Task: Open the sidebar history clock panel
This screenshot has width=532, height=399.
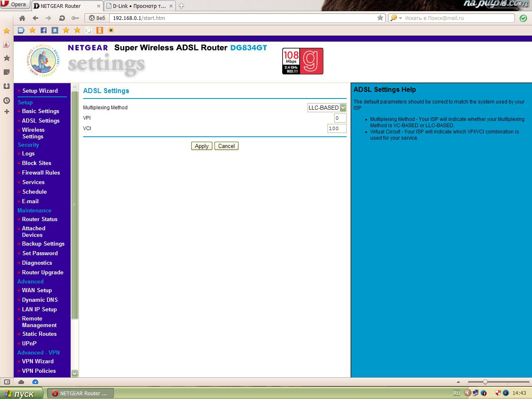Action: [x=7, y=100]
